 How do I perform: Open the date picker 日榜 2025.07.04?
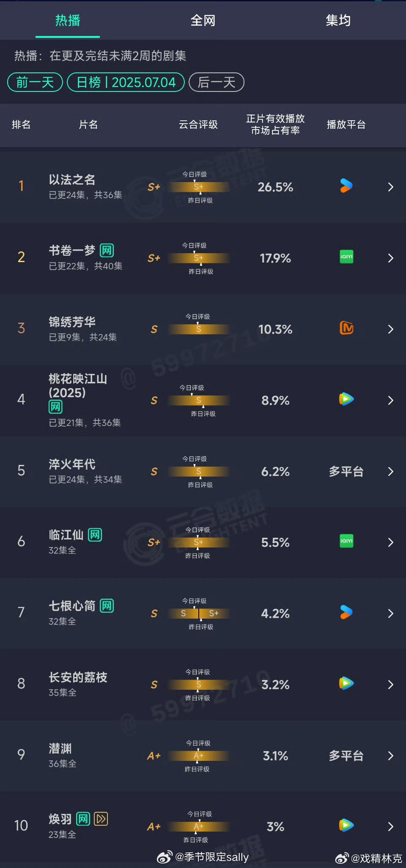coord(126,82)
